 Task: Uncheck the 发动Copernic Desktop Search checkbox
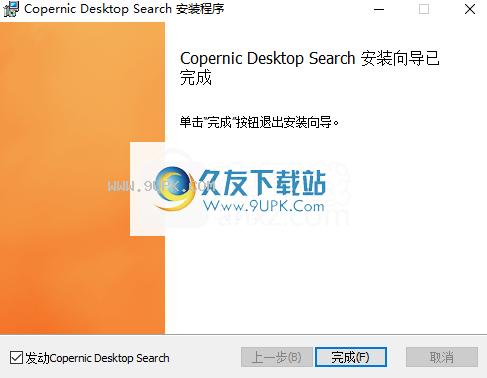click(x=16, y=358)
